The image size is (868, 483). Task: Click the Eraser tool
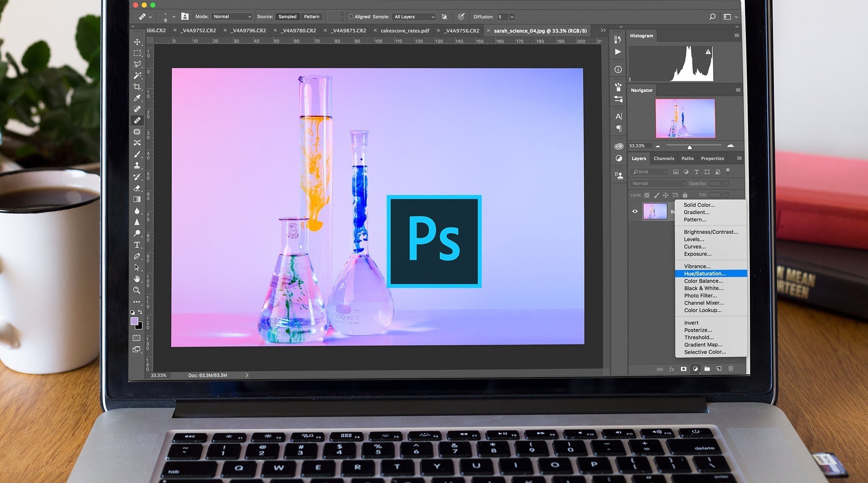coord(137,188)
